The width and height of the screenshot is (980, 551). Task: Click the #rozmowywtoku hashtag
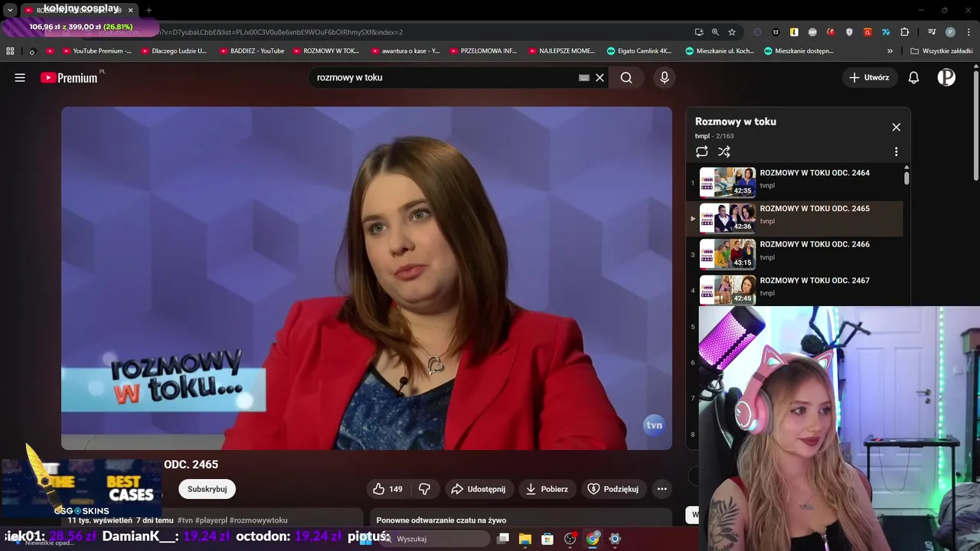259,520
